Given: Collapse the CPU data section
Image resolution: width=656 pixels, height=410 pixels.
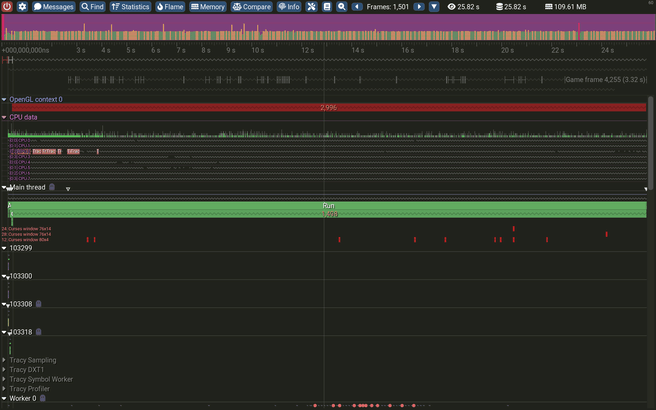Looking at the screenshot, I should click(x=4, y=117).
